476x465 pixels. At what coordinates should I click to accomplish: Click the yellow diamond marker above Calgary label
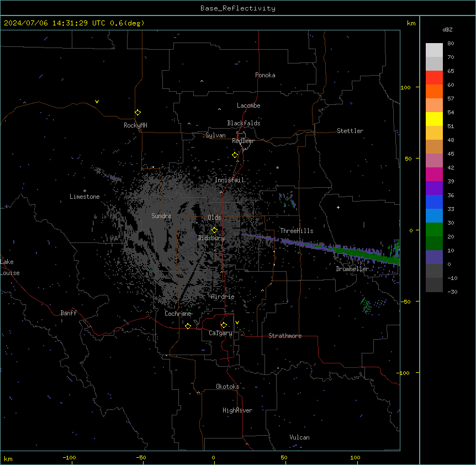click(x=224, y=325)
